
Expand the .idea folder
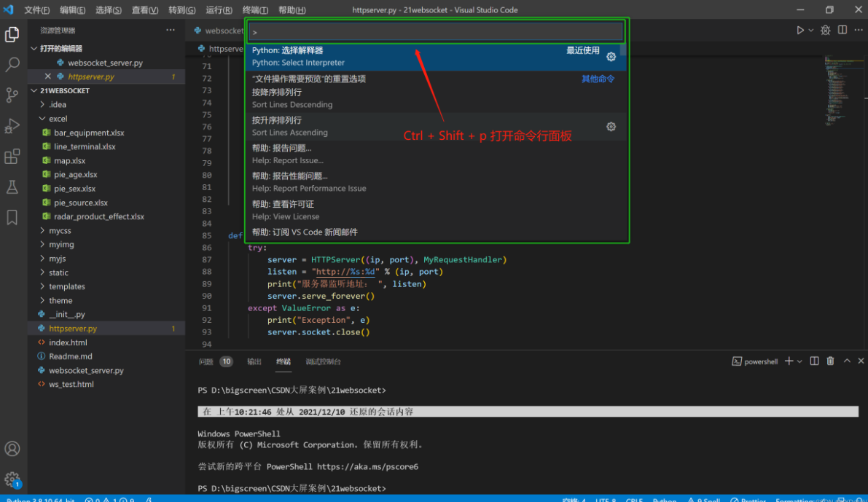click(42, 104)
